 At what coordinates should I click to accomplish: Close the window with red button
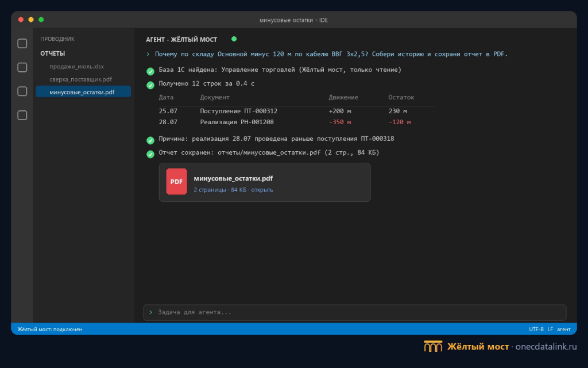point(21,20)
